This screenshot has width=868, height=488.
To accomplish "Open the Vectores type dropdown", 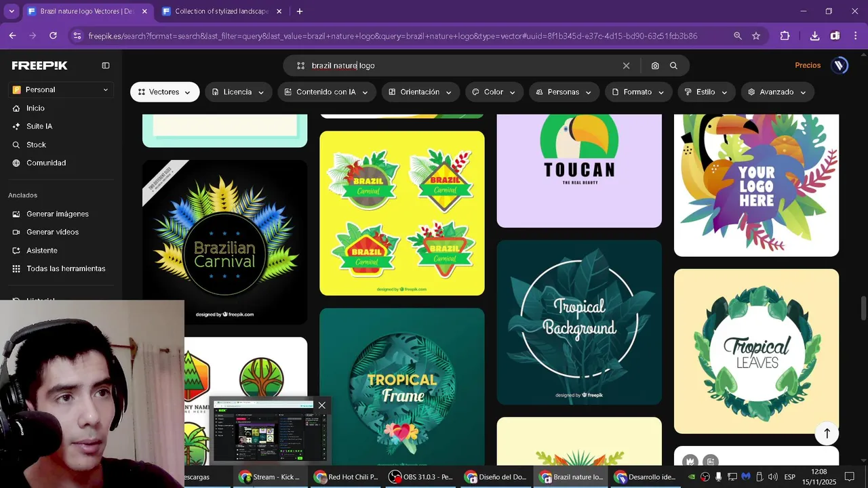I will click(x=165, y=92).
